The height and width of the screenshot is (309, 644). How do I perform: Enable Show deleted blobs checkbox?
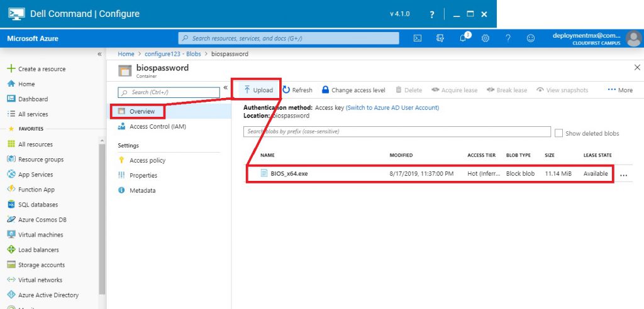pos(559,133)
